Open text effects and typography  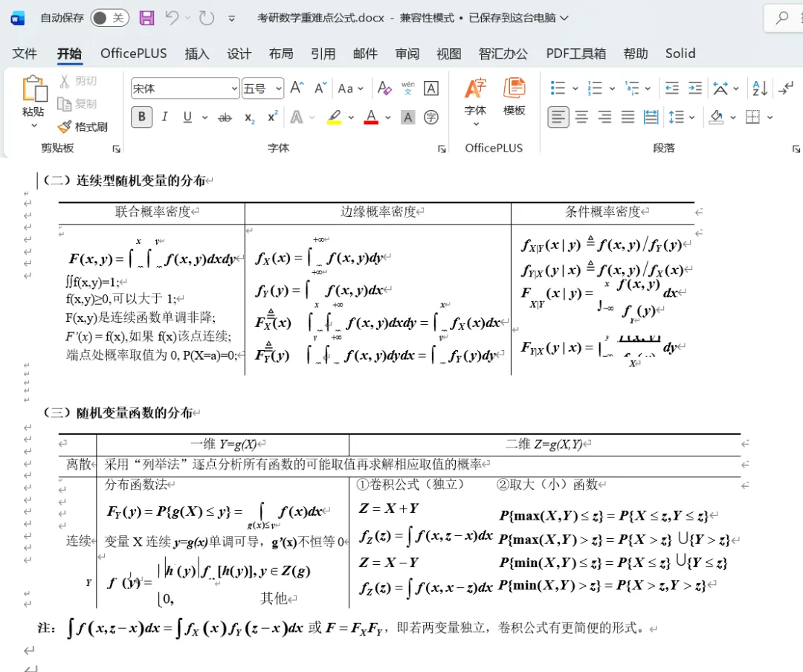(297, 117)
